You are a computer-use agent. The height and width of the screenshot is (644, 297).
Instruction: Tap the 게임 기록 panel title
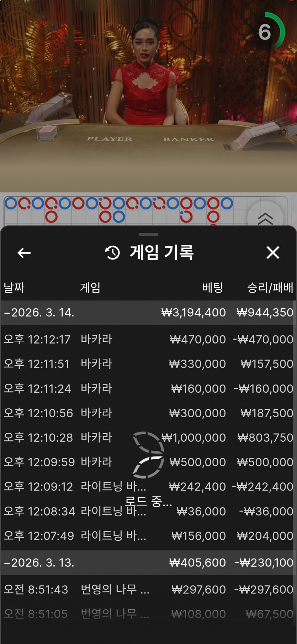point(161,252)
